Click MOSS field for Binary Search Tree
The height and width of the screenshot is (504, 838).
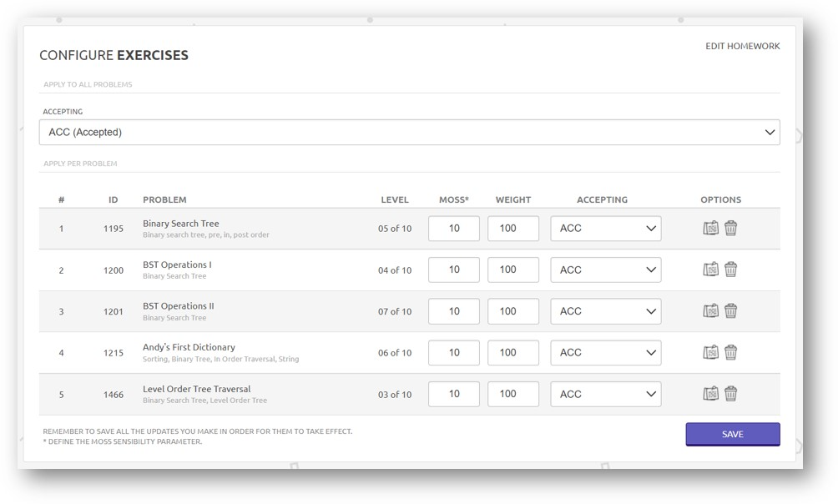point(453,229)
